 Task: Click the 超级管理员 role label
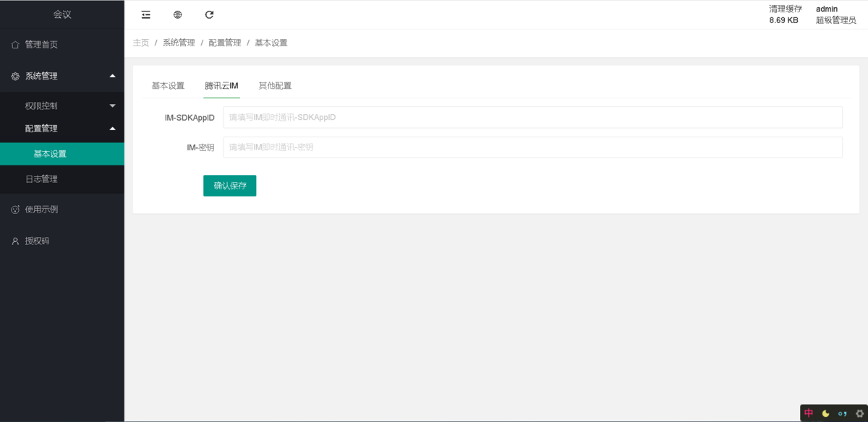point(836,20)
